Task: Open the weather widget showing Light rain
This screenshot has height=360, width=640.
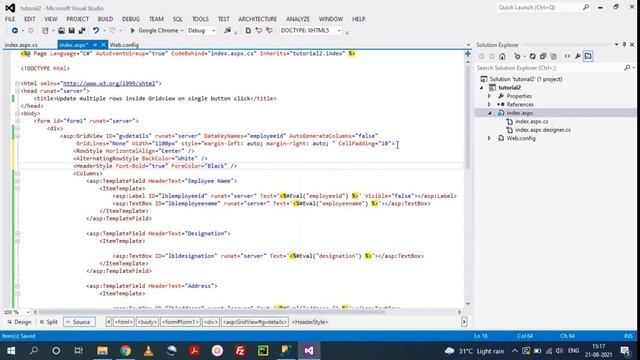Action: [474, 351]
